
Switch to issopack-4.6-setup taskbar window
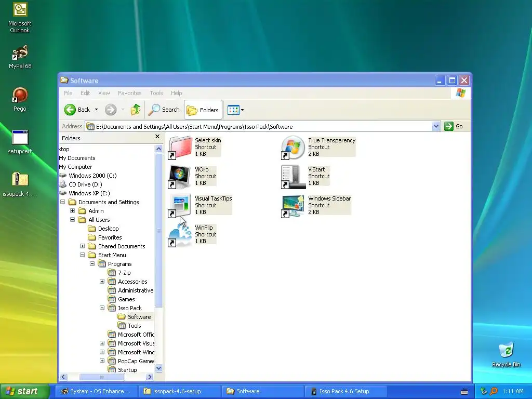coord(180,391)
